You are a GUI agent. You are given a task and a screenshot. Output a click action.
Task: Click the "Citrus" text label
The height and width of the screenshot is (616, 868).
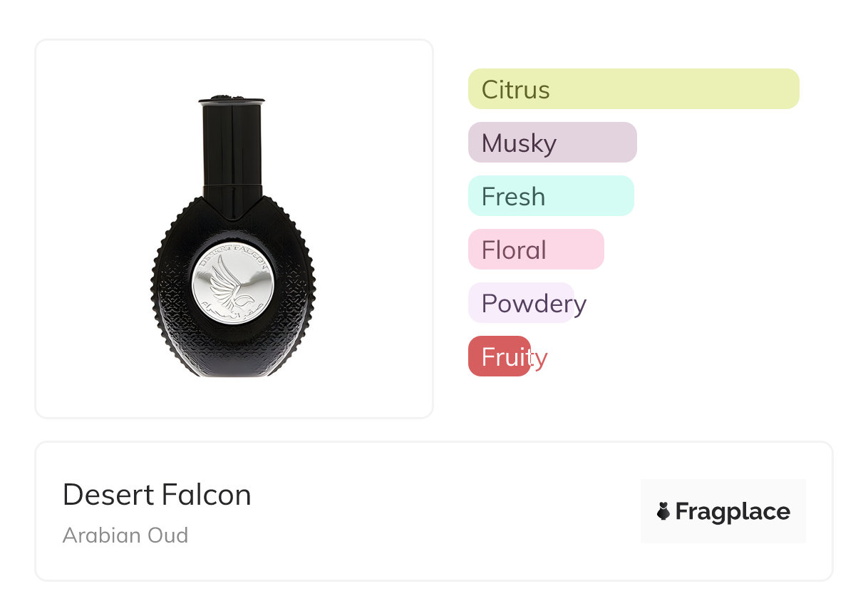tap(516, 90)
